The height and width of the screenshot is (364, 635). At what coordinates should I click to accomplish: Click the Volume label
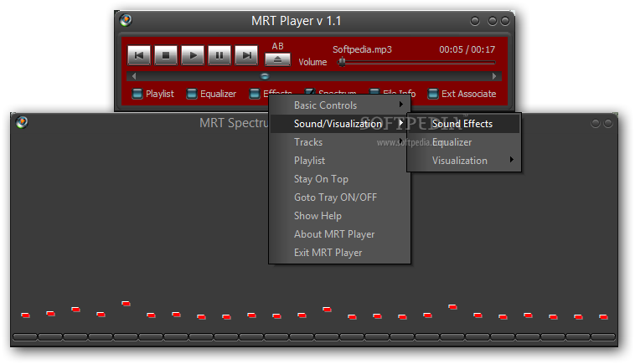(312, 62)
